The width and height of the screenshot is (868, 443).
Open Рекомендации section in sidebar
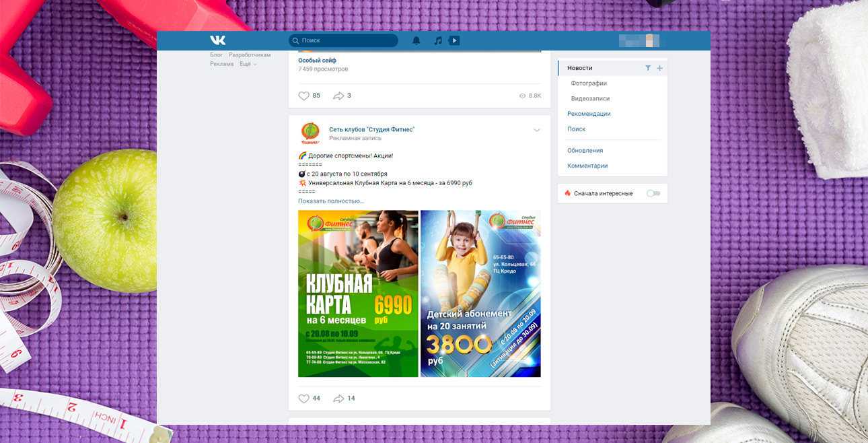(589, 114)
